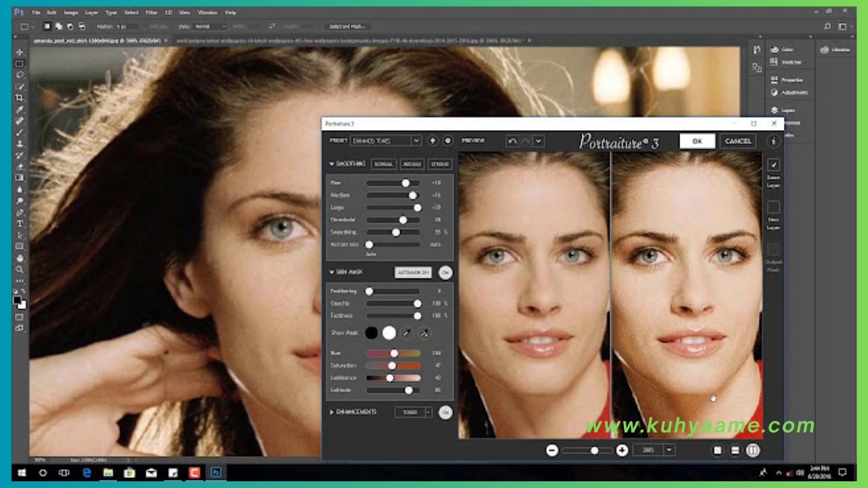
Task: Select the Spot Healing Brush tool
Action: coord(20,121)
